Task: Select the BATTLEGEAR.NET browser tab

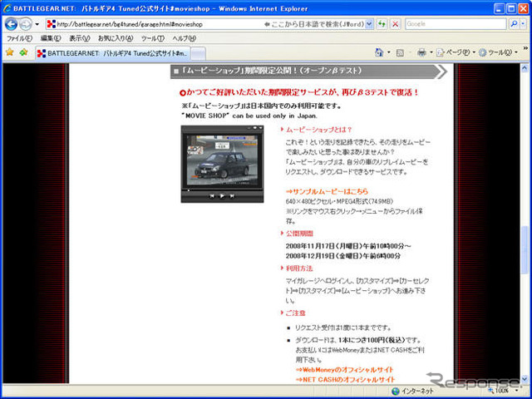Action: click(x=113, y=53)
